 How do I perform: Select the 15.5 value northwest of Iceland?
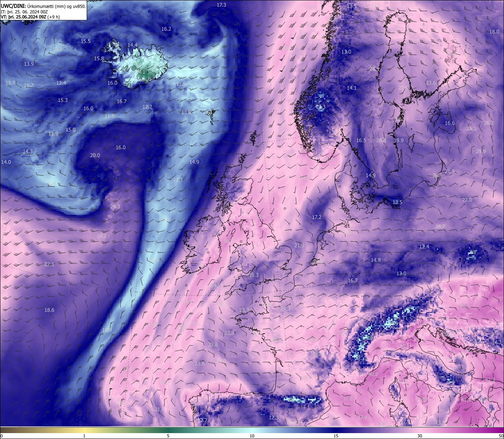click(85, 41)
